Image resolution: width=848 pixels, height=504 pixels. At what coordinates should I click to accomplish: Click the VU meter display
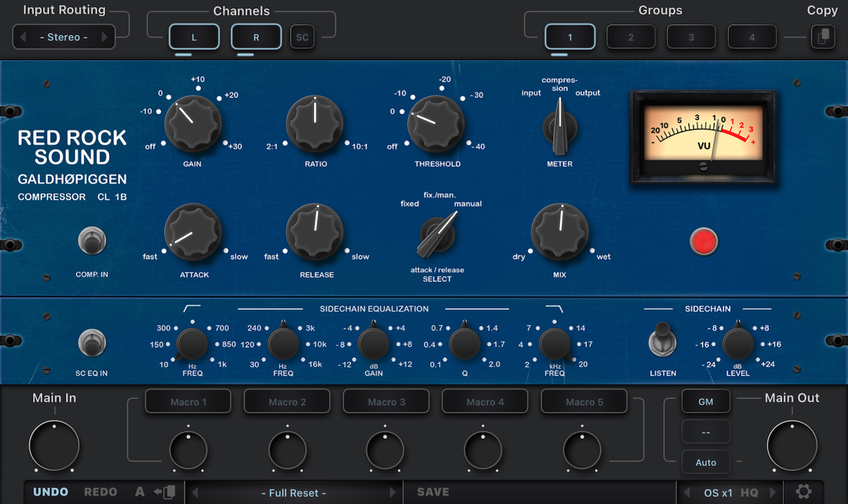(x=703, y=137)
